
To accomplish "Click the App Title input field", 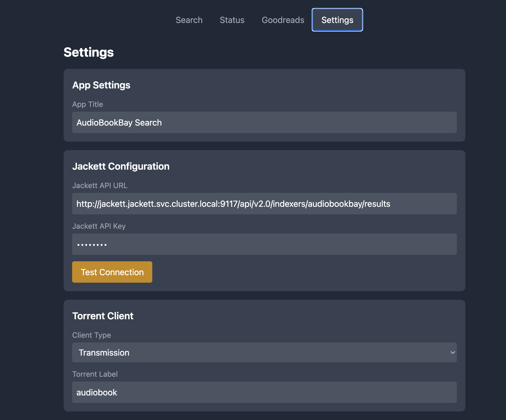I will pos(264,122).
